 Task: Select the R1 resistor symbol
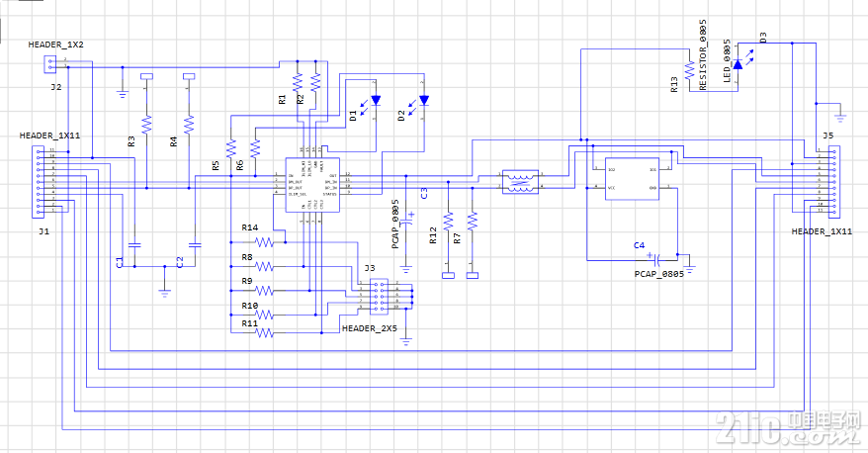point(298,82)
